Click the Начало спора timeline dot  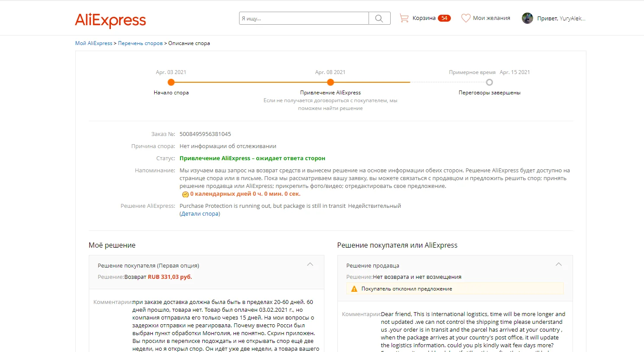(x=171, y=82)
